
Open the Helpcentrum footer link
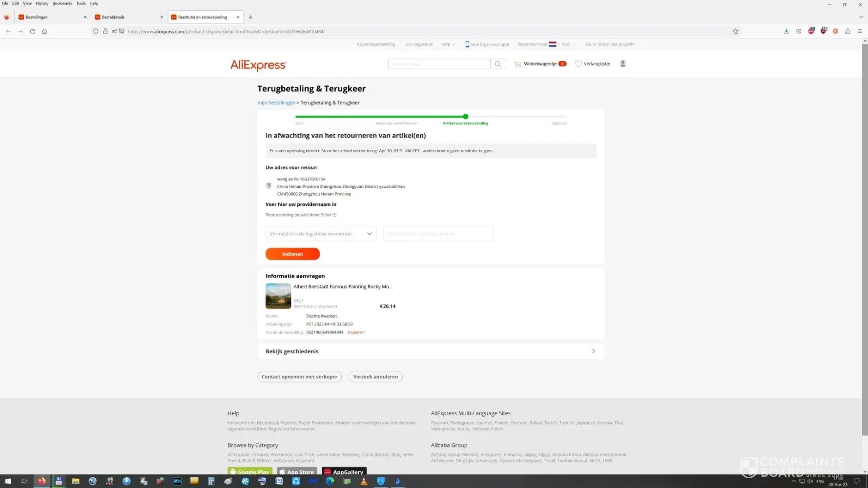pos(241,423)
